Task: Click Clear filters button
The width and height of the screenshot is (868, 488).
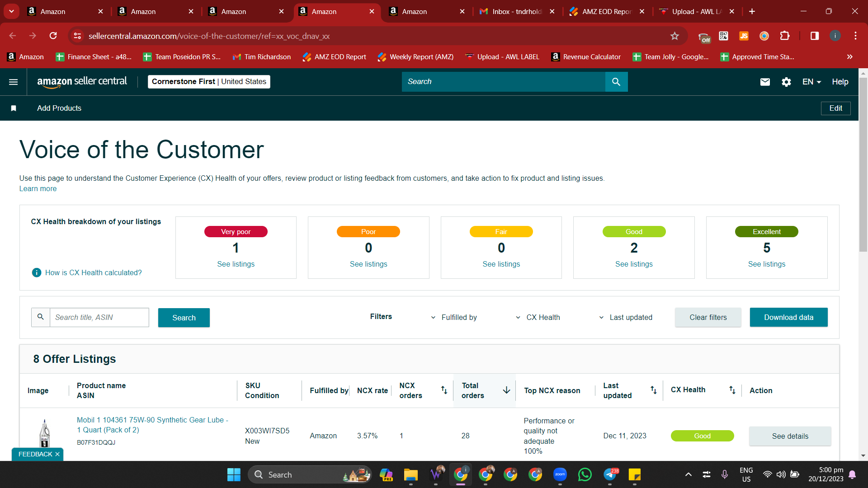Action: pyautogui.click(x=708, y=317)
